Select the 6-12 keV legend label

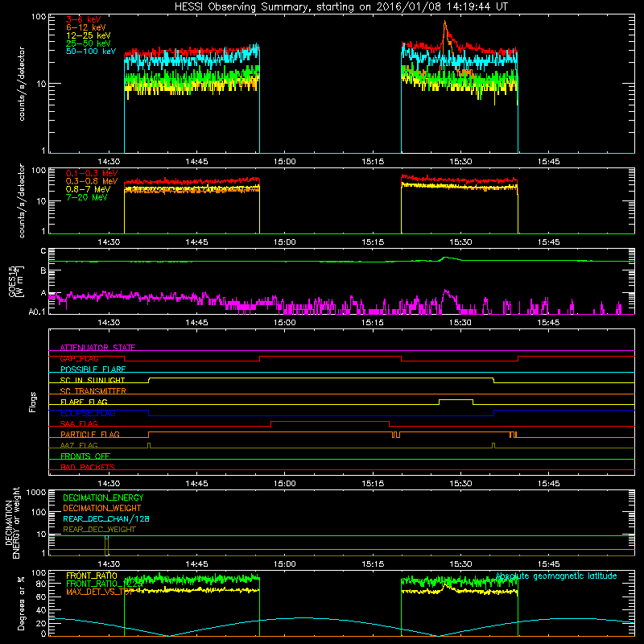[86, 27]
